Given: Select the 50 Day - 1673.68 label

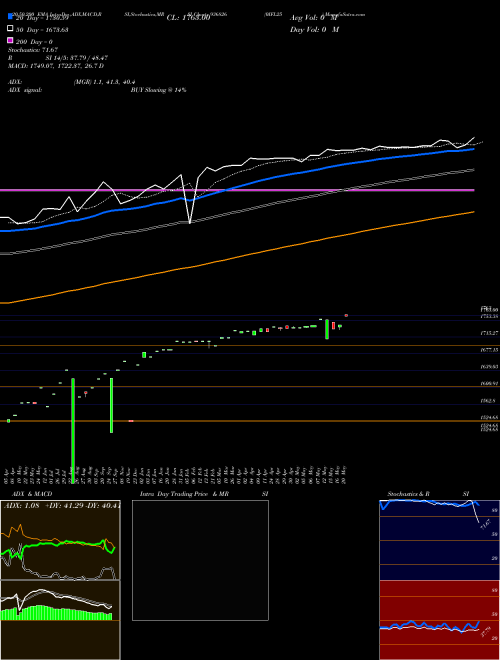Looking at the screenshot, I should coord(41,30).
